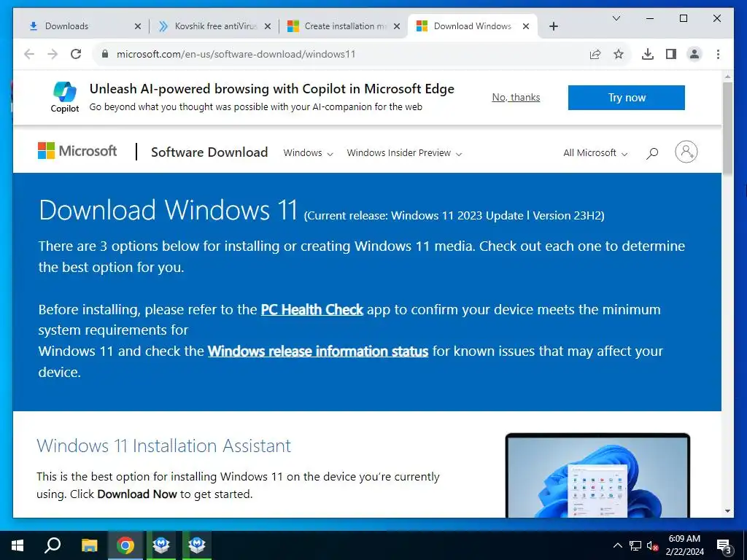Expand Windows Insider Preview dropdown
This screenshot has width=747, height=560.
click(404, 153)
